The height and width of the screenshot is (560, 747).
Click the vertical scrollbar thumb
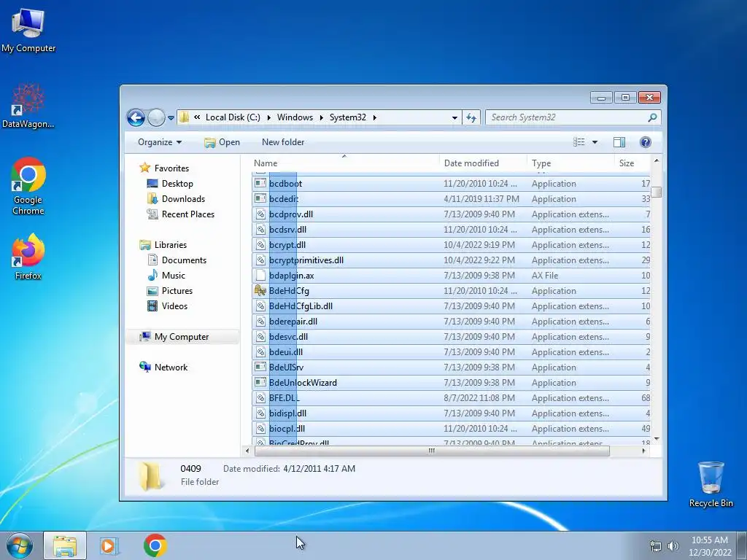[x=657, y=192]
